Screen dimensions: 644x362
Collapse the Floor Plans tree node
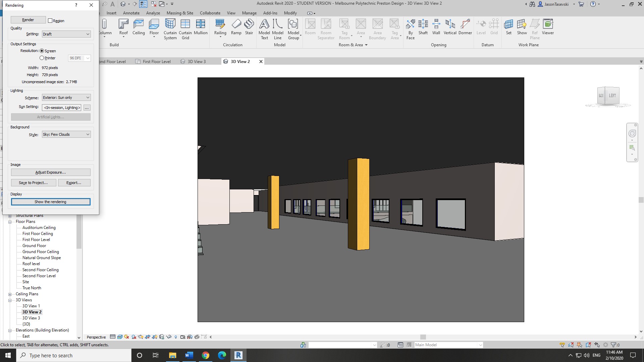tap(10, 221)
